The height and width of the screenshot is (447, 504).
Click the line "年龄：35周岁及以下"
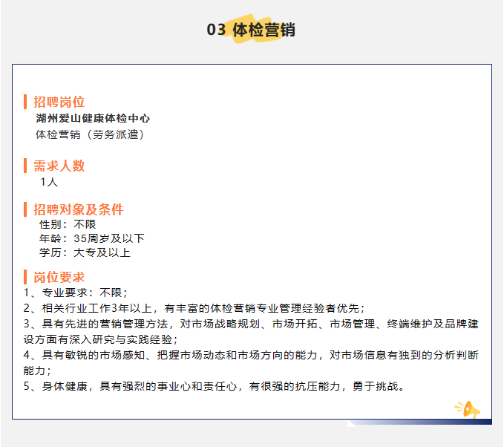click(x=91, y=238)
